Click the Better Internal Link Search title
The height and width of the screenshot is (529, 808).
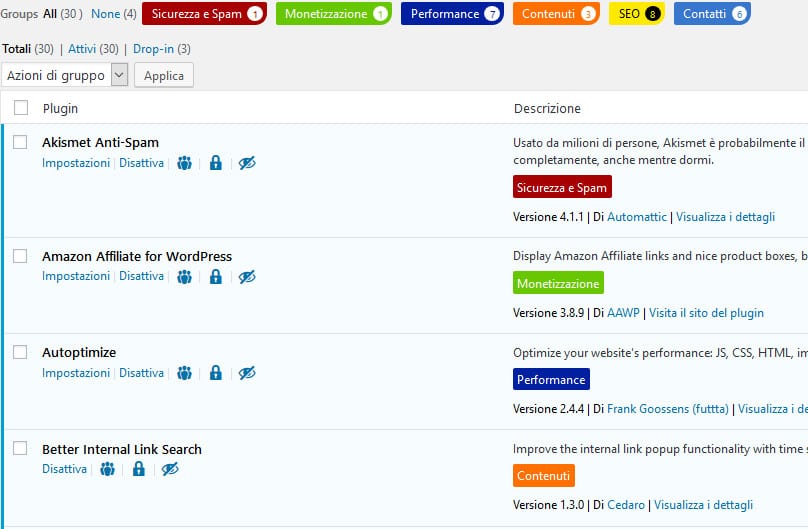(x=122, y=449)
